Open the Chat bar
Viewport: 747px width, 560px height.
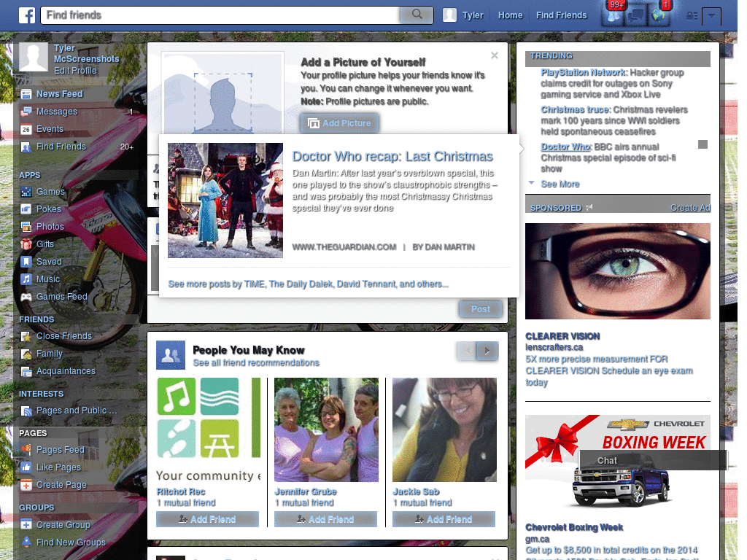click(x=653, y=461)
